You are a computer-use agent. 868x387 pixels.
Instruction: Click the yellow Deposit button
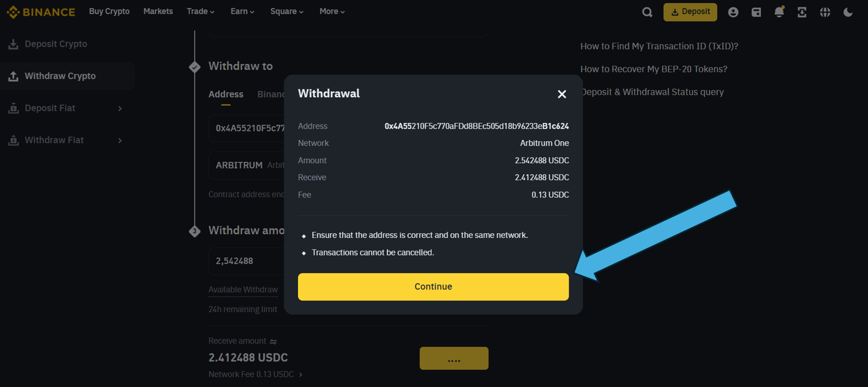point(690,12)
